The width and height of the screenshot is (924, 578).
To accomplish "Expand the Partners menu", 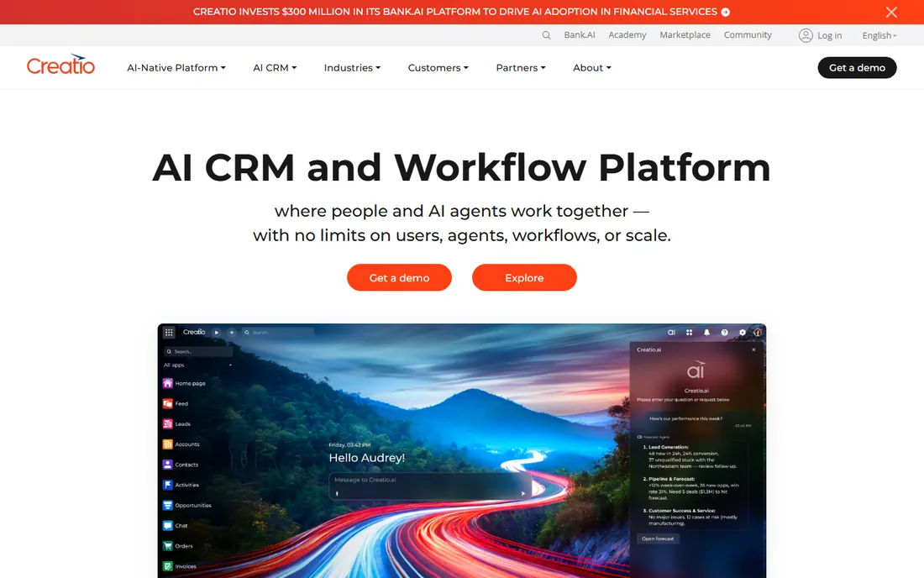I will [520, 68].
